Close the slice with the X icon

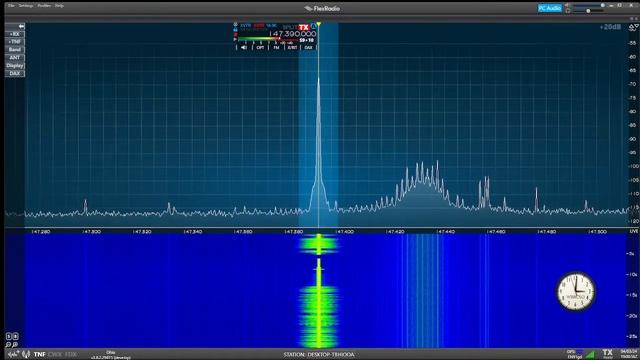[x=236, y=24]
